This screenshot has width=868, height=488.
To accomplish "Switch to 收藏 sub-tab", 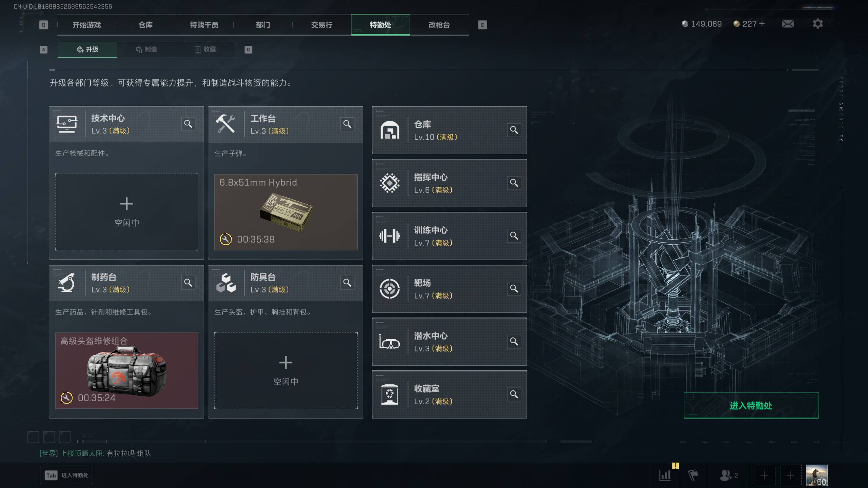I will pyautogui.click(x=205, y=49).
